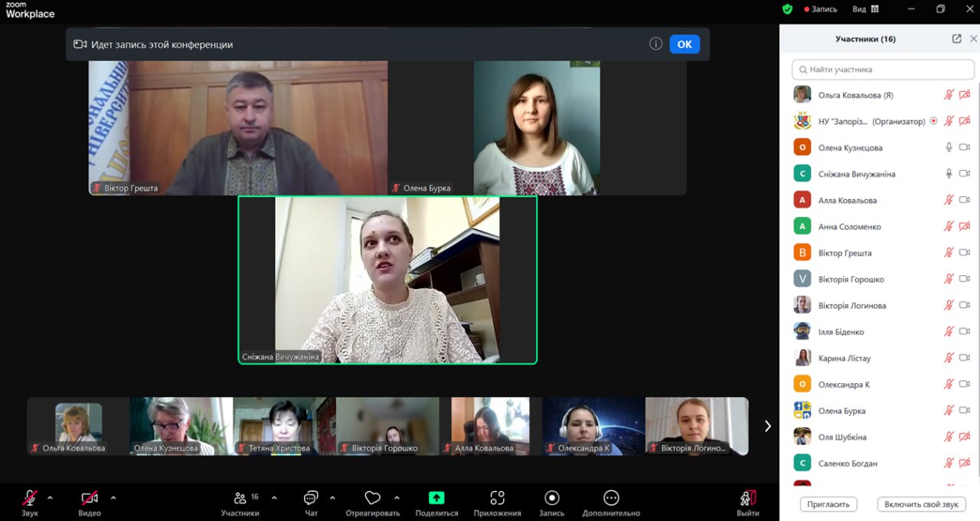The height and width of the screenshot is (521, 980).
Task: Open the Вид view menu
Action: tap(865, 9)
